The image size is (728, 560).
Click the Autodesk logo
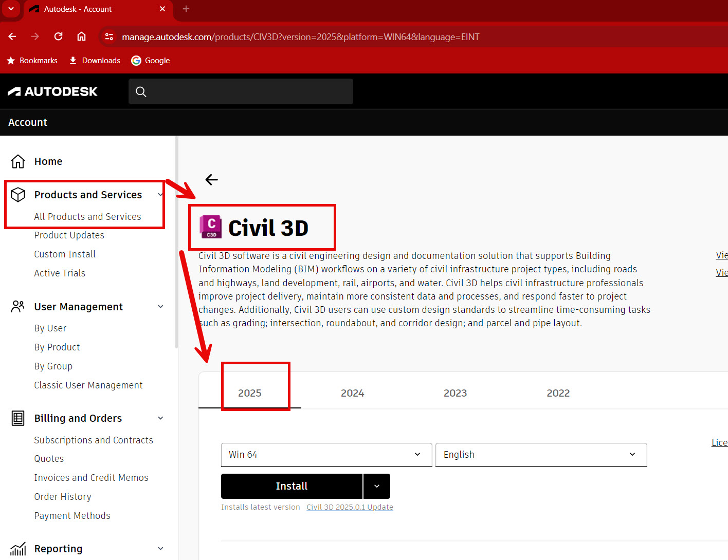tap(52, 91)
